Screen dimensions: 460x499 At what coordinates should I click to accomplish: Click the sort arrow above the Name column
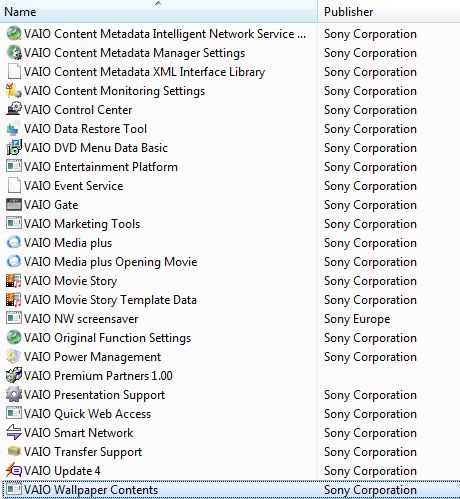coord(158,3)
